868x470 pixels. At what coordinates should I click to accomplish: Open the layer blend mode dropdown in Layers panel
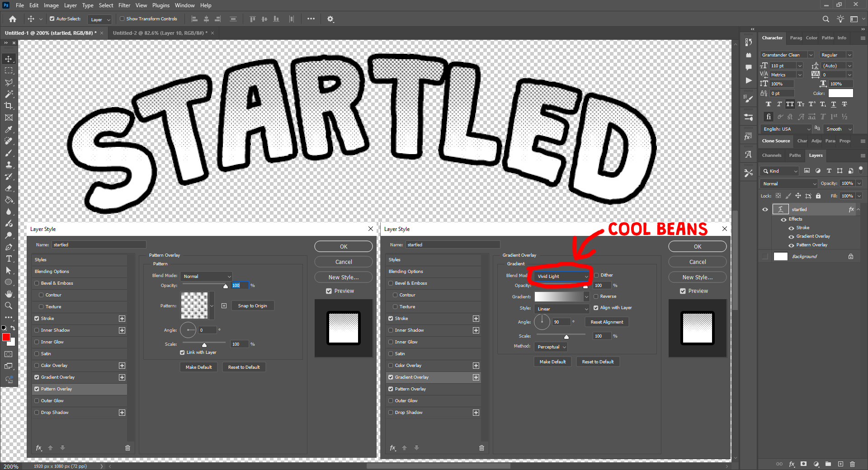click(x=789, y=183)
